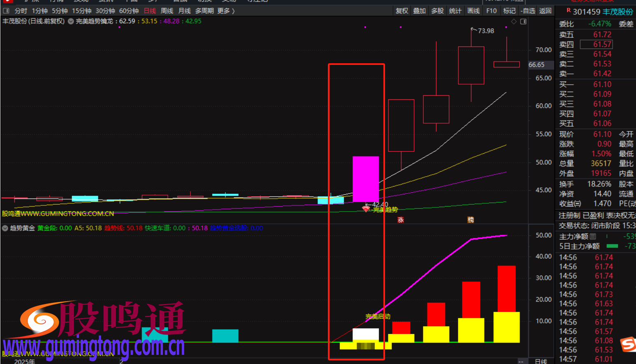Expand the 完美趋势擒龙 indicator dropdown
The image size is (636, 364).
71,21
